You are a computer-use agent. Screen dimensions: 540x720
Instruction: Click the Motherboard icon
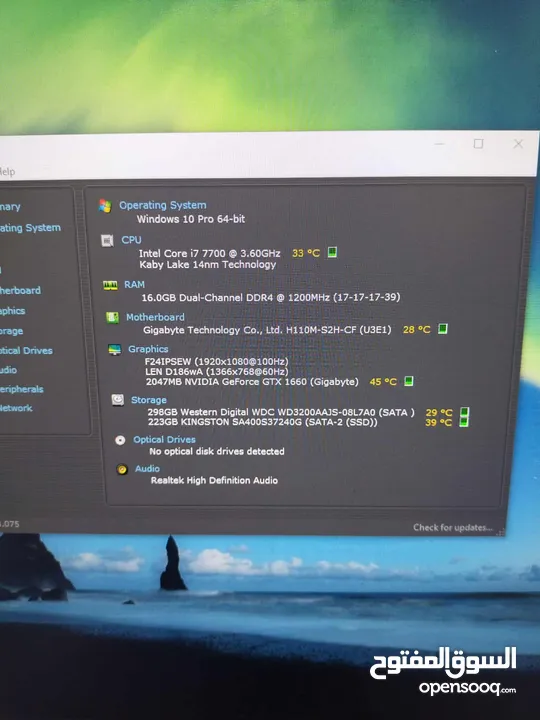point(112,317)
